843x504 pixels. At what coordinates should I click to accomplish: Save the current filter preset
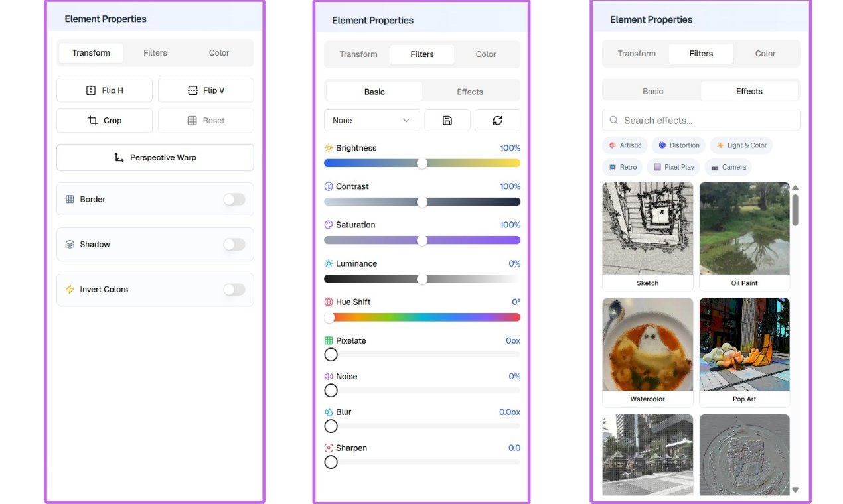pos(447,120)
